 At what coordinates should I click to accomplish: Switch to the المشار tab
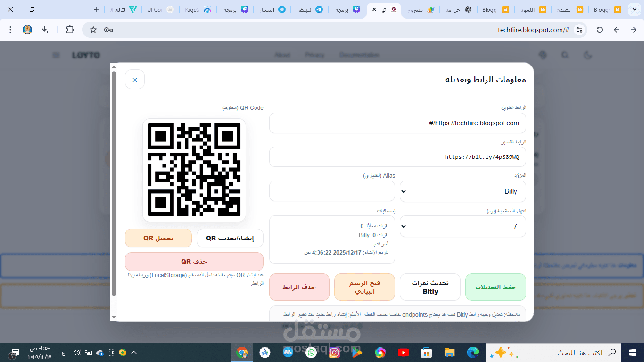coord(272,9)
